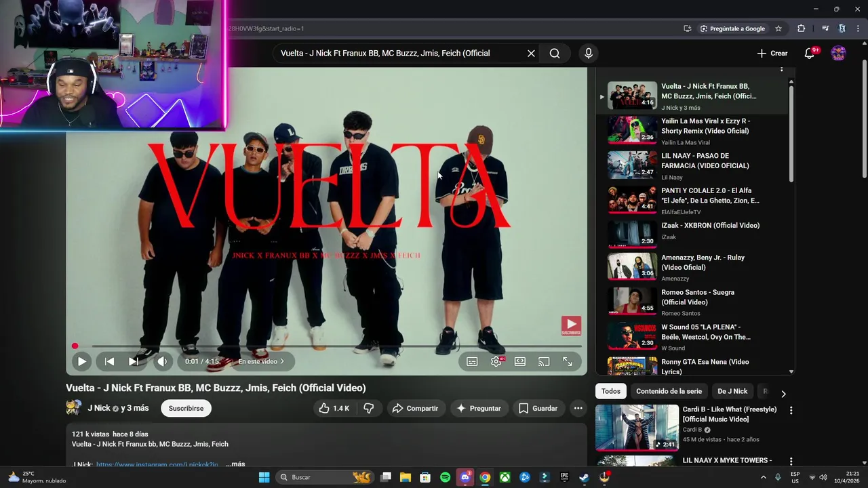Open the Chrome three-dot menu
Image resolution: width=868 pixels, height=488 pixels.
[x=859, y=28]
